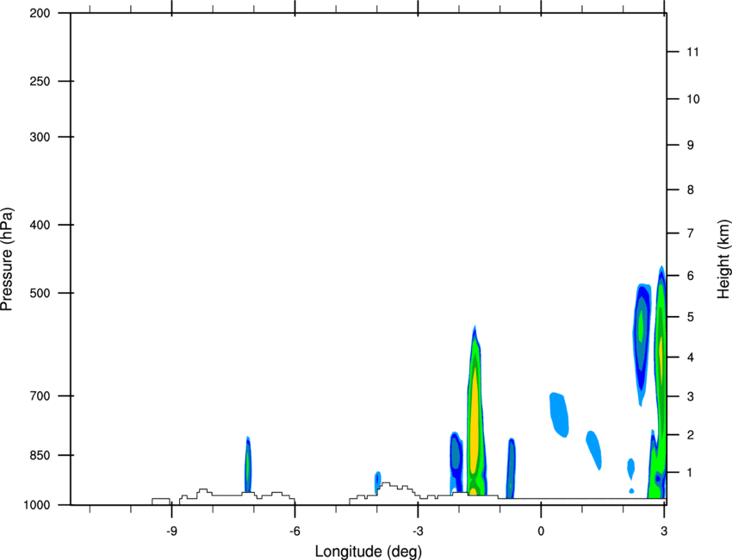The width and height of the screenshot is (732, 560).
Task: Select the 850 pressure tick label
Action: [x=40, y=455]
